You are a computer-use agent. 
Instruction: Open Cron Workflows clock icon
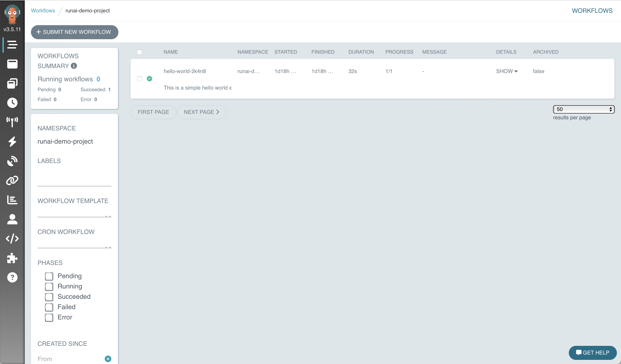[12, 103]
